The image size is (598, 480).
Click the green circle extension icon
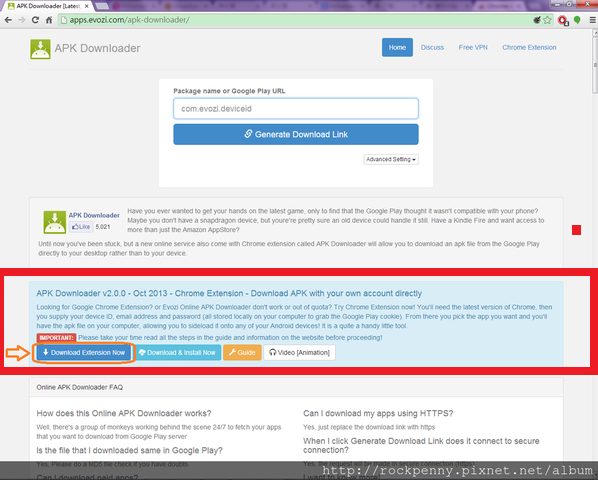[577, 20]
